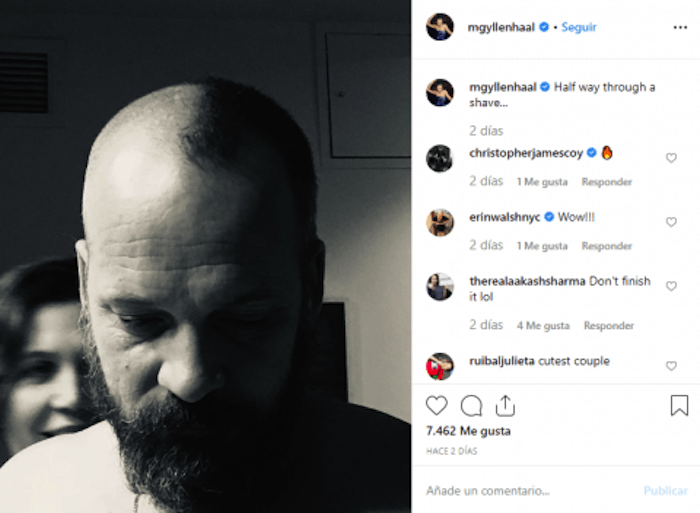Image resolution: width=700 pixels, height=513 pixels.
Task: View the 7.462 Me gusta likes list
Action: click(468, 431)
